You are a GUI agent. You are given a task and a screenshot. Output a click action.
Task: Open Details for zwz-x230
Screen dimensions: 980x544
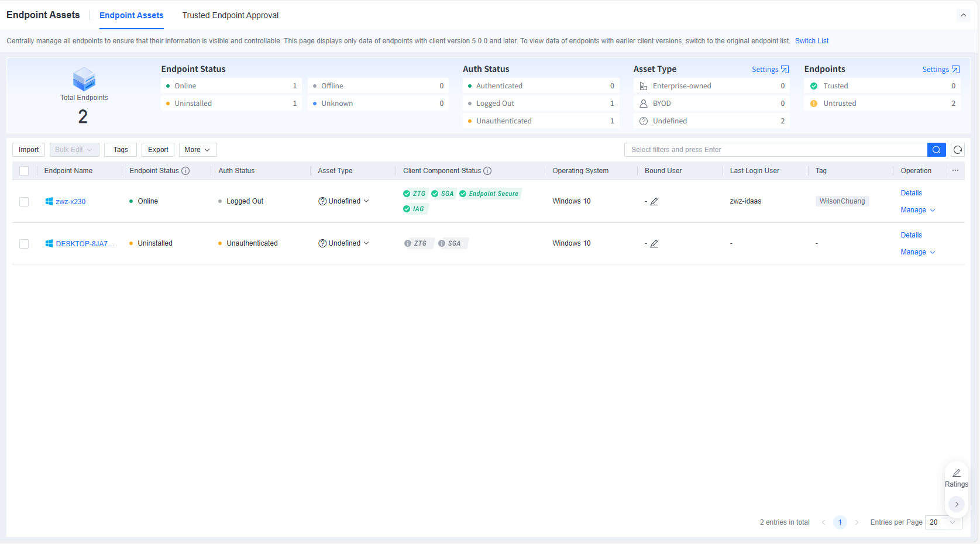click(x=911, y=193)
